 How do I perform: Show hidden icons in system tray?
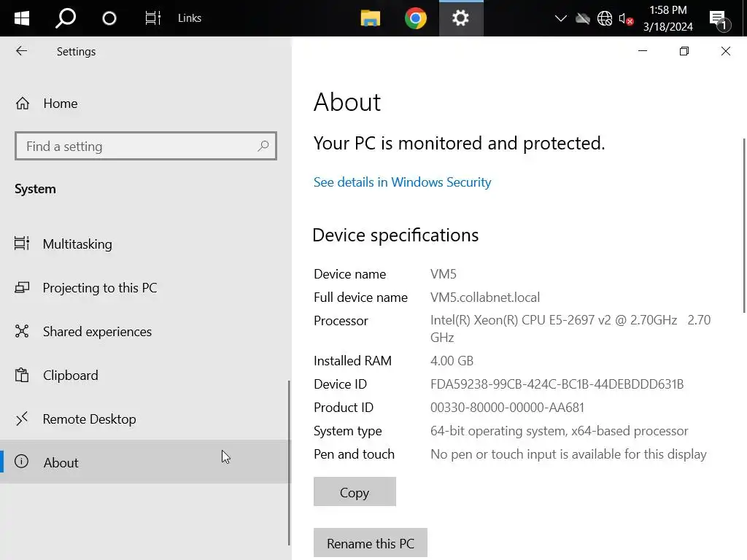click(x=560, y=18)
